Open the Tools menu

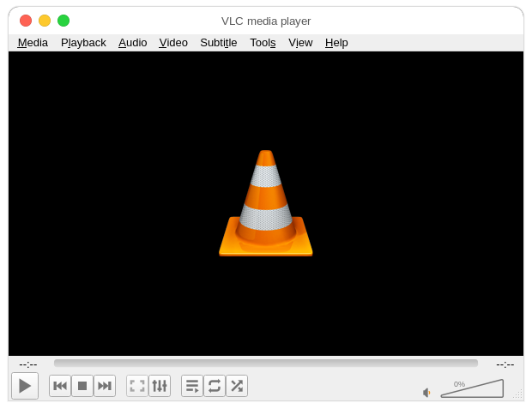263,43
